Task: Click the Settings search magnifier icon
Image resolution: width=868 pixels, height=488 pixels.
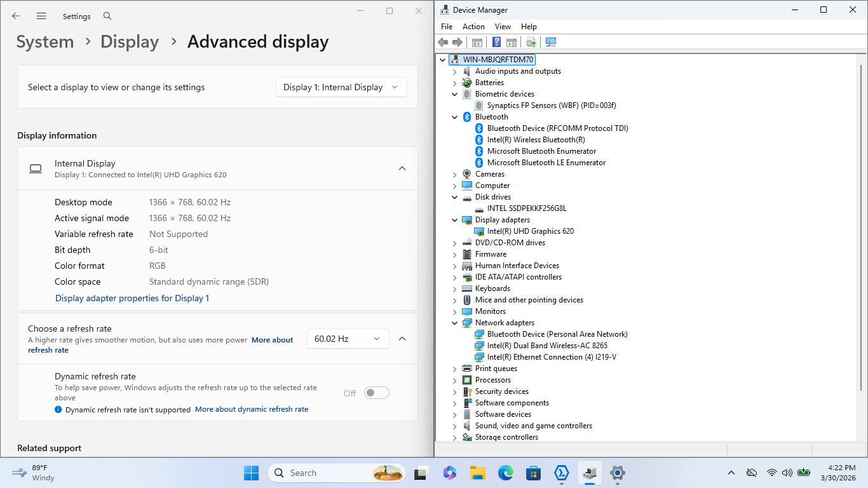Action: tap(107, 16)
